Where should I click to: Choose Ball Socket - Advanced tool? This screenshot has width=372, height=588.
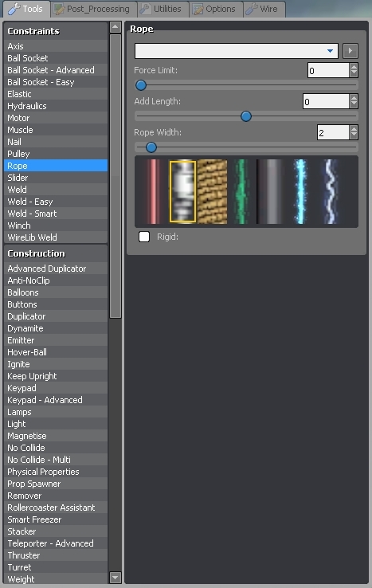click(x=56, y=70)
